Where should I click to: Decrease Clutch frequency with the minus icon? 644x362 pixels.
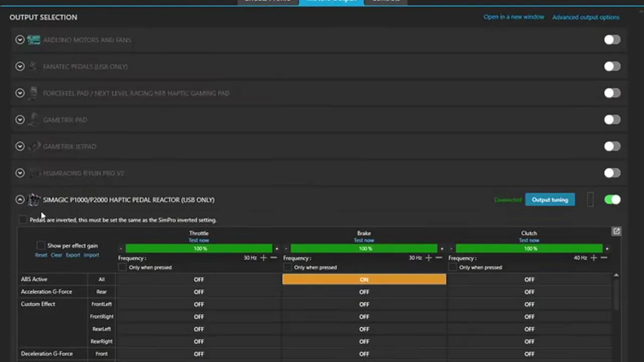[604, 257]
